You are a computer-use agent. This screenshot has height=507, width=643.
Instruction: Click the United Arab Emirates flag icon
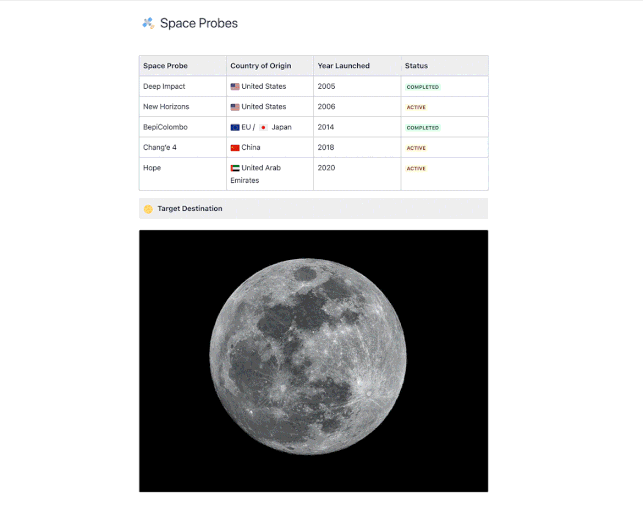click(235, 168)
